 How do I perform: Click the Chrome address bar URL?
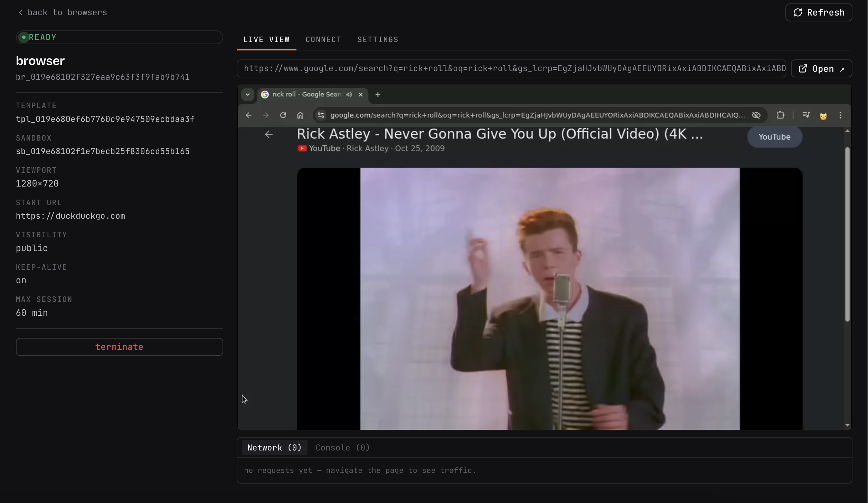pyautogui.click(x=537, y=115)
